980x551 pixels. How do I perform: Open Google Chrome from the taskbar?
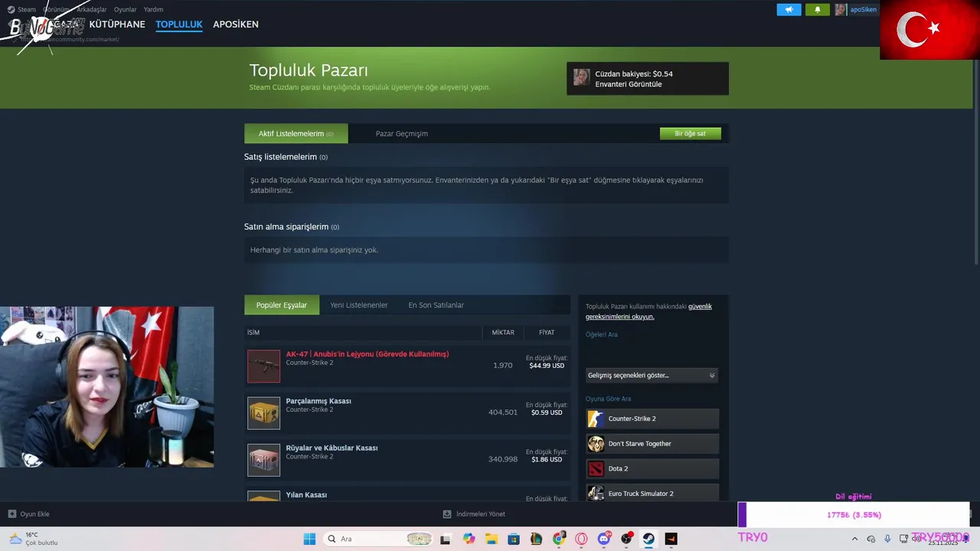pos(559,539)
